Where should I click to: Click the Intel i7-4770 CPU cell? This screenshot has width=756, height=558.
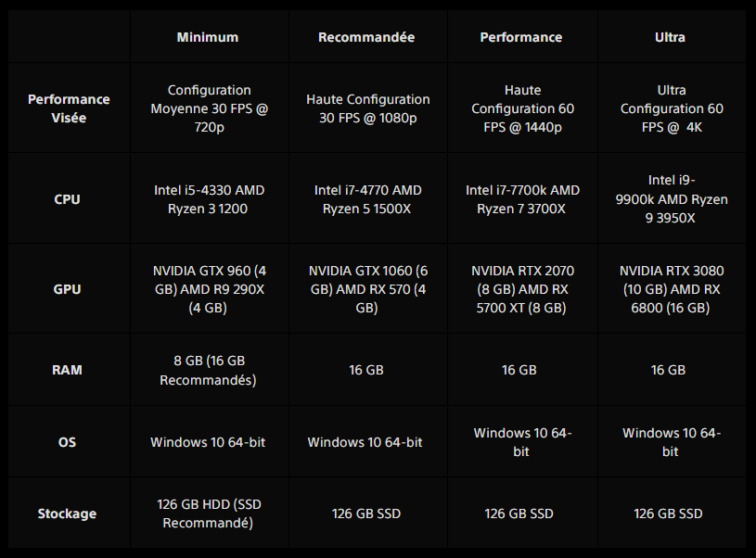pos(367,199)
